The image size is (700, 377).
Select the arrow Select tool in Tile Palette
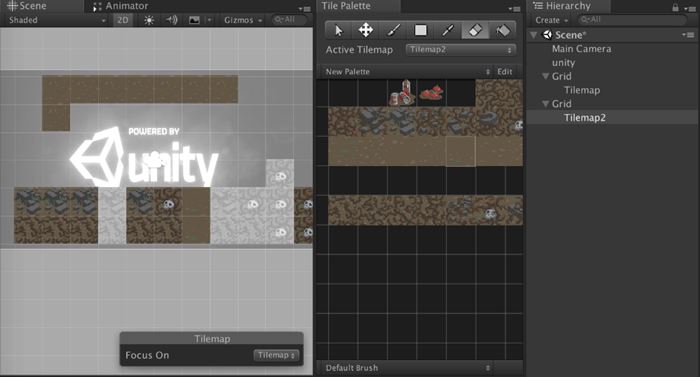click(x=338, y=30)
